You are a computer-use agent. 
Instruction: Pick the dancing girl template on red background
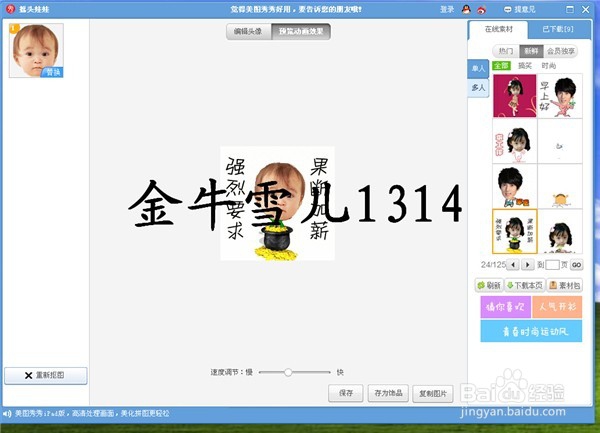[515, 96]
